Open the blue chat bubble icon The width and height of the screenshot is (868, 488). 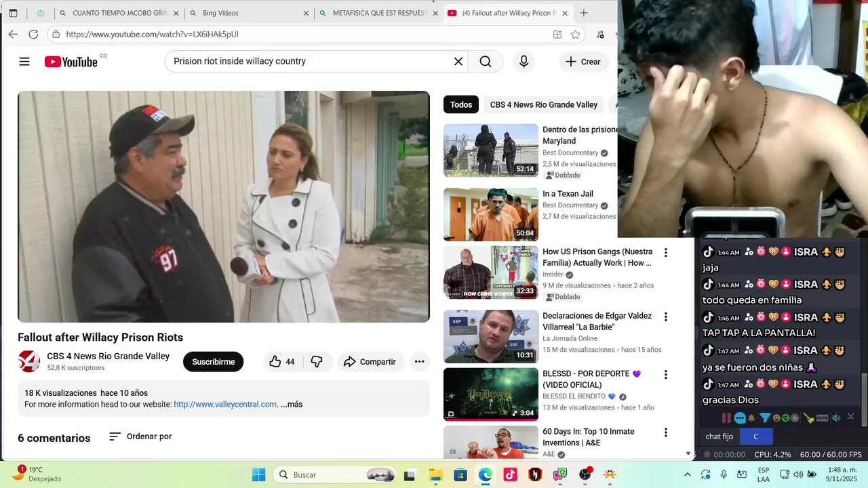coord(740,418)
